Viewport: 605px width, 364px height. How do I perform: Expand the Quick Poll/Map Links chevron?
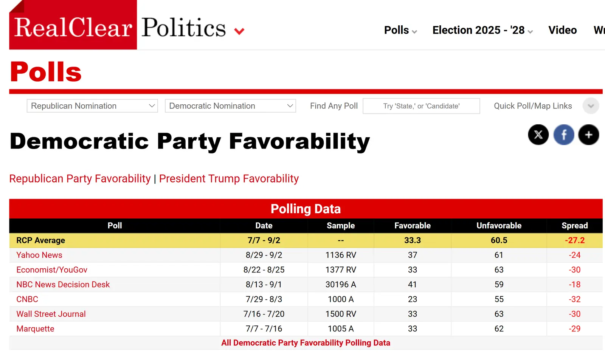591,106
